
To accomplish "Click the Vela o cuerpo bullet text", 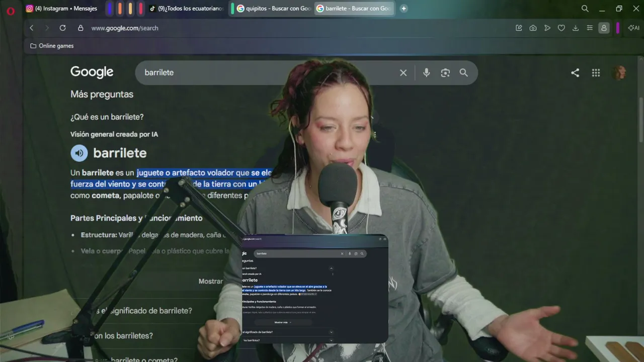I will tap(155, 251).
